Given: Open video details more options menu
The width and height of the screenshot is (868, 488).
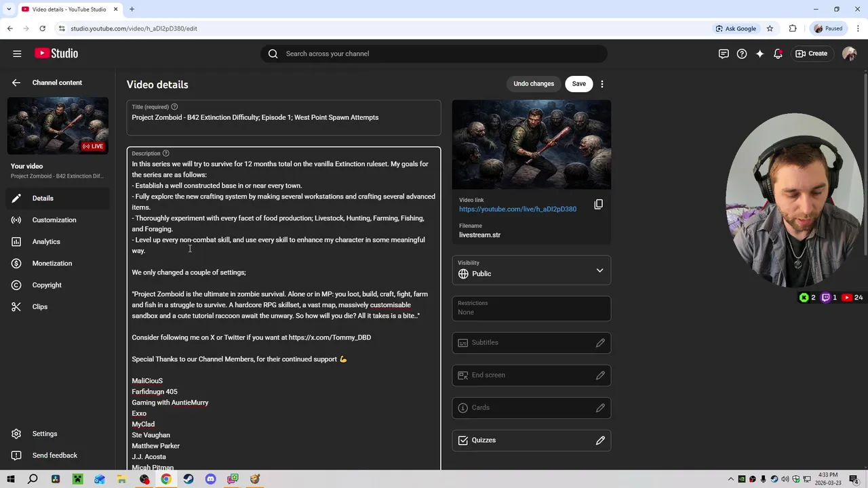Looking at the screenshot, I should click(602, 84).
